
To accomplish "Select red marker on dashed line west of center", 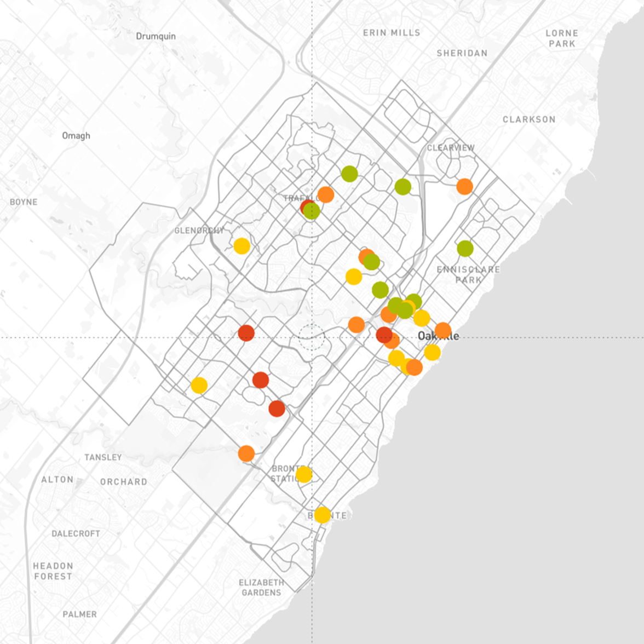I will click(x=246, y=332).
